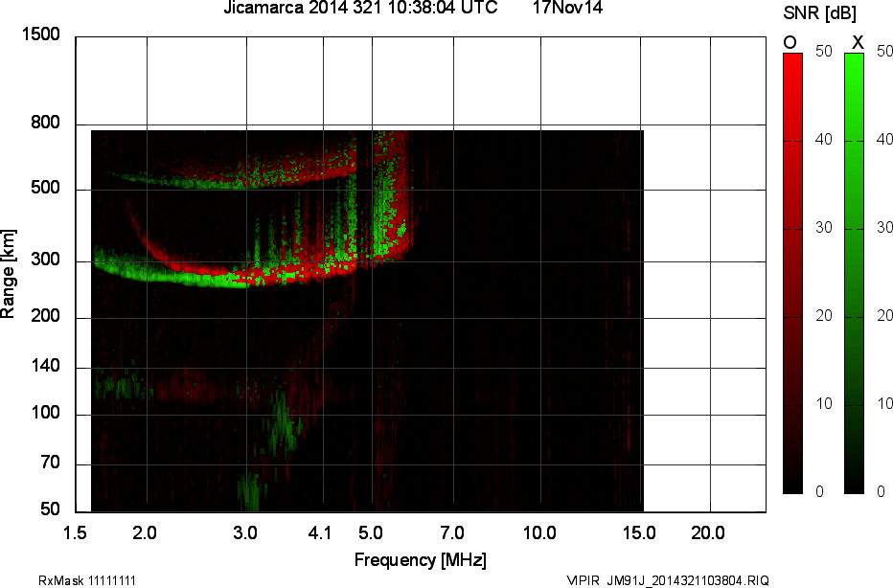Screen dimensions: 893x588
Task: Click the '50' range axis tick label
Action: (50, 509)
